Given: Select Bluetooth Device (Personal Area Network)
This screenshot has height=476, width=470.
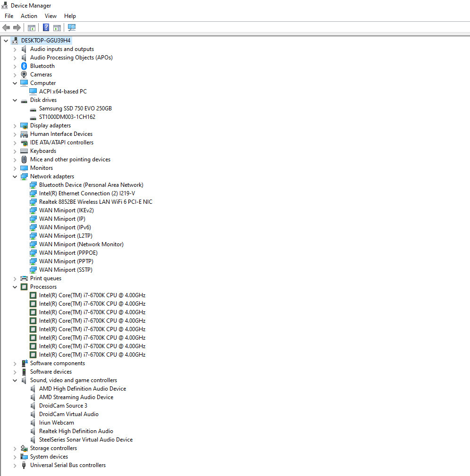Looking at the screenshot, I should (x=91, y=185).
